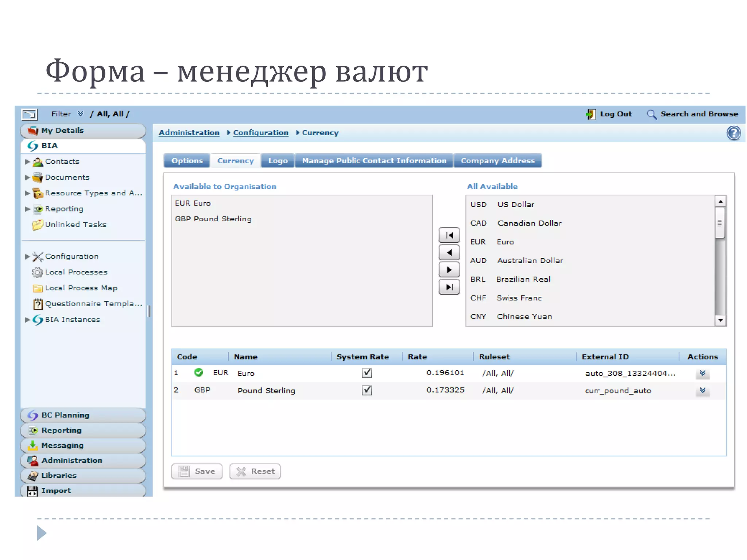747x560 pixels.
Task: Expand the Reporting tree node under BIA
Action: click(x=27, y=209)
